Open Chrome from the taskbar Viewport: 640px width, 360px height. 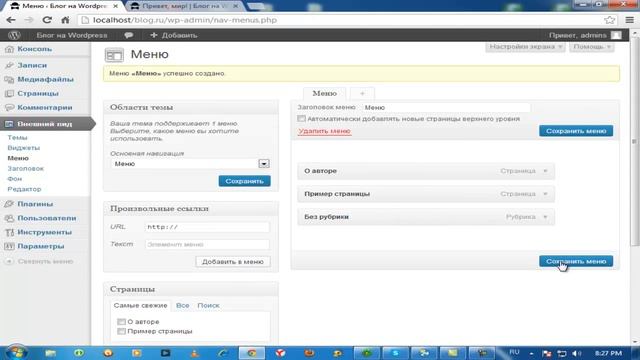251,353
